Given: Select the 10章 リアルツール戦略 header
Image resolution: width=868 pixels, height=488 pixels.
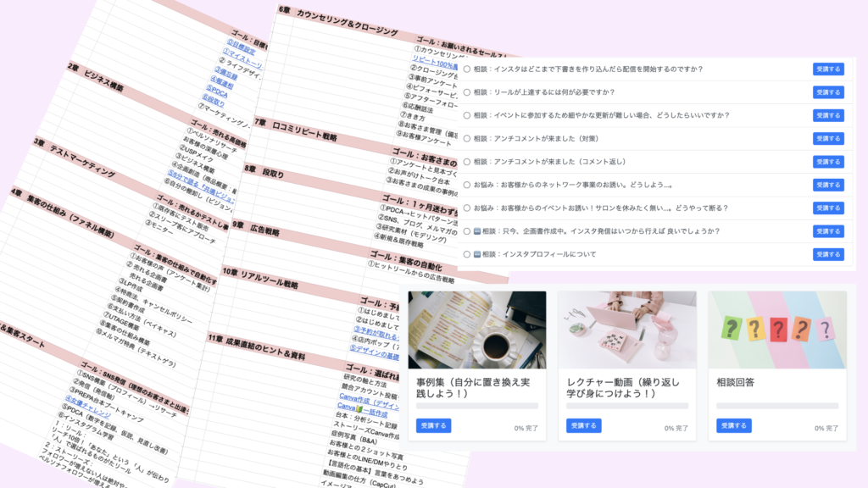Looking at the screenshot, I should coord(260,278).
